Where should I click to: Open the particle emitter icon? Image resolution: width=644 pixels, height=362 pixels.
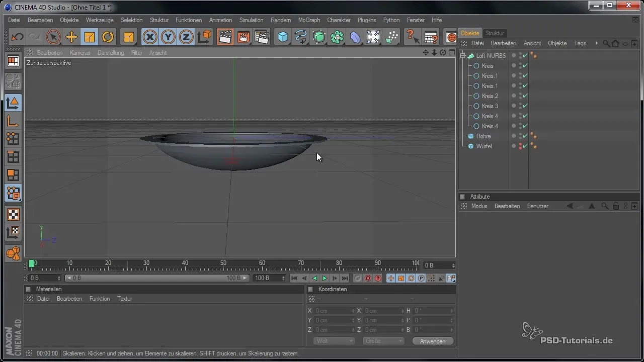coord(392,37)
